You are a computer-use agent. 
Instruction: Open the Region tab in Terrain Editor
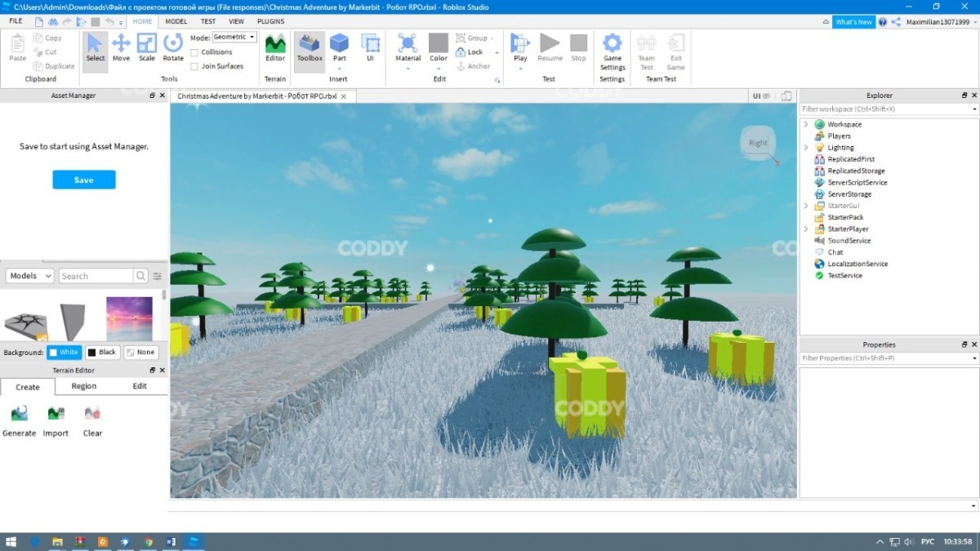coord(83,386)
